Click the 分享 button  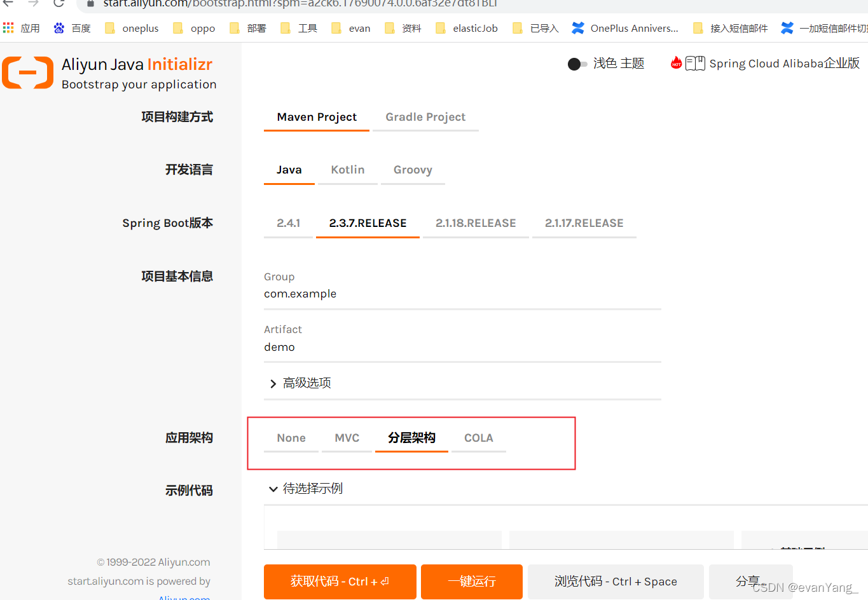click(750, 582)
